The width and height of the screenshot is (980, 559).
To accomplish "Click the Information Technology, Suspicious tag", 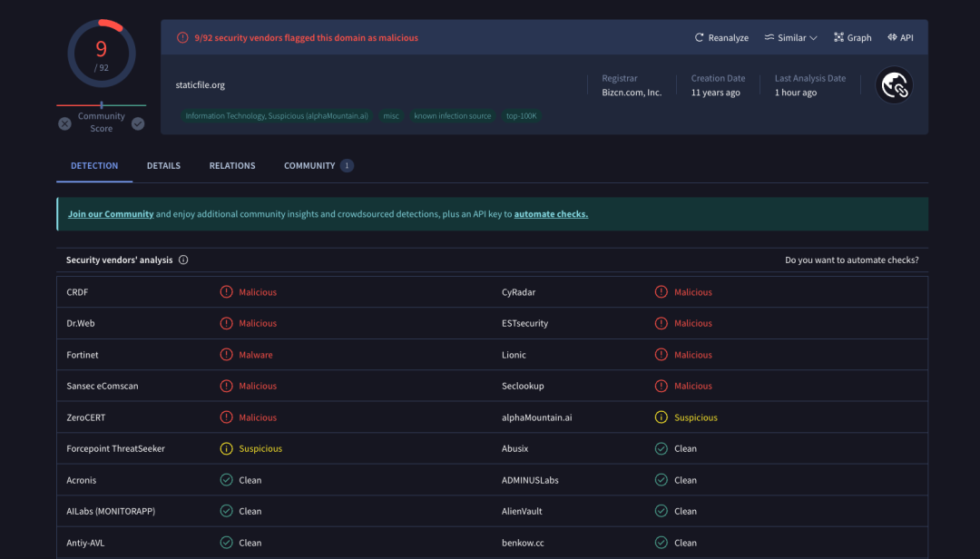I will [x=277, y=115].
